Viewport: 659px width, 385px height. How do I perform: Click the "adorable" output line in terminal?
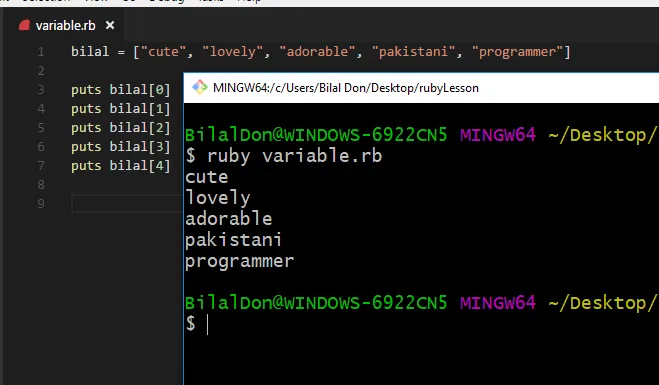[x=229, y=219]
